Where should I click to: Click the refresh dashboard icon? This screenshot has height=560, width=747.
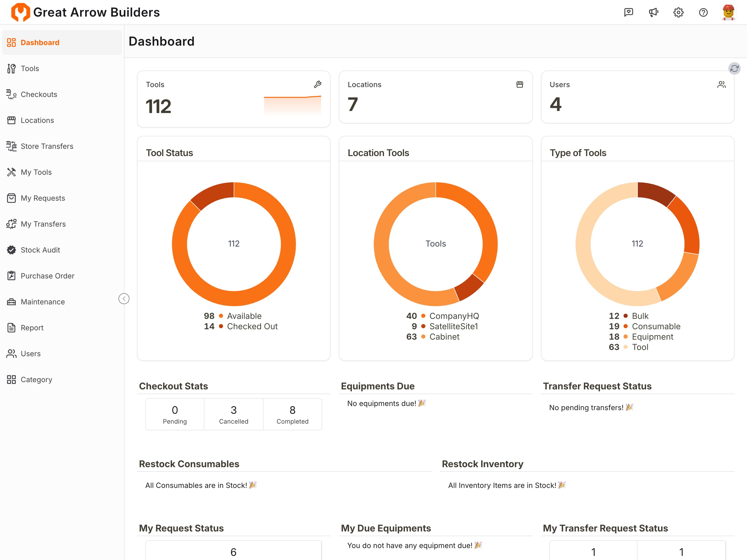tap(734, 68)
